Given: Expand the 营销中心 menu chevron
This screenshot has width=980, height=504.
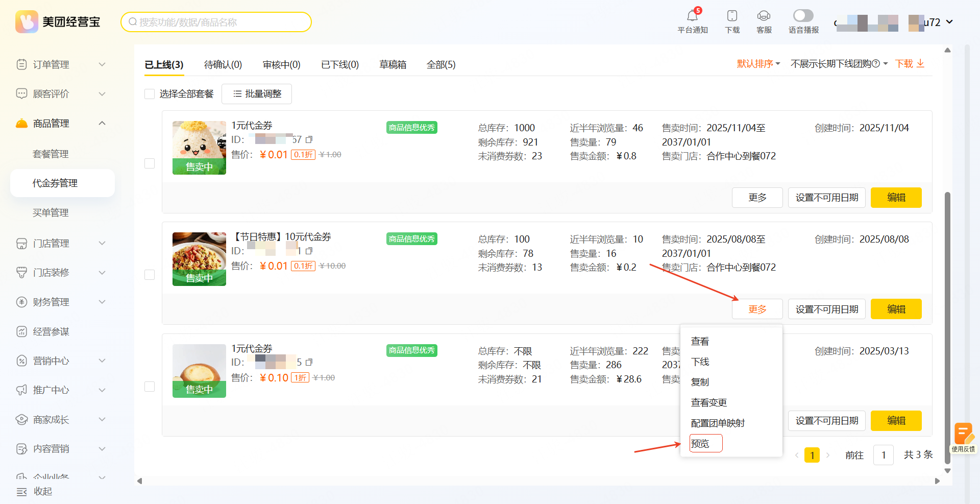Looking at the screenshot, I should 102,361.
